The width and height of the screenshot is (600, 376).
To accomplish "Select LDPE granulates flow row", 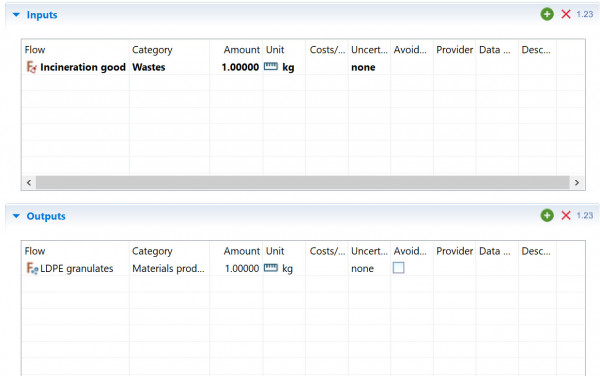I will (x=77, y=269).
